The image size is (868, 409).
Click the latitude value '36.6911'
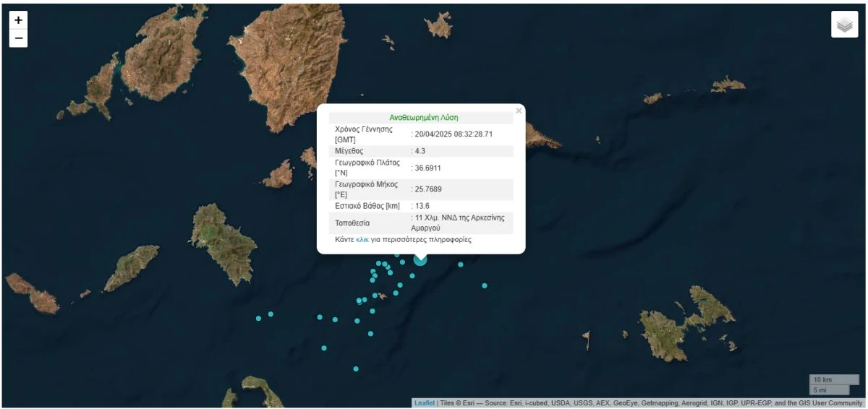[428, 168]
